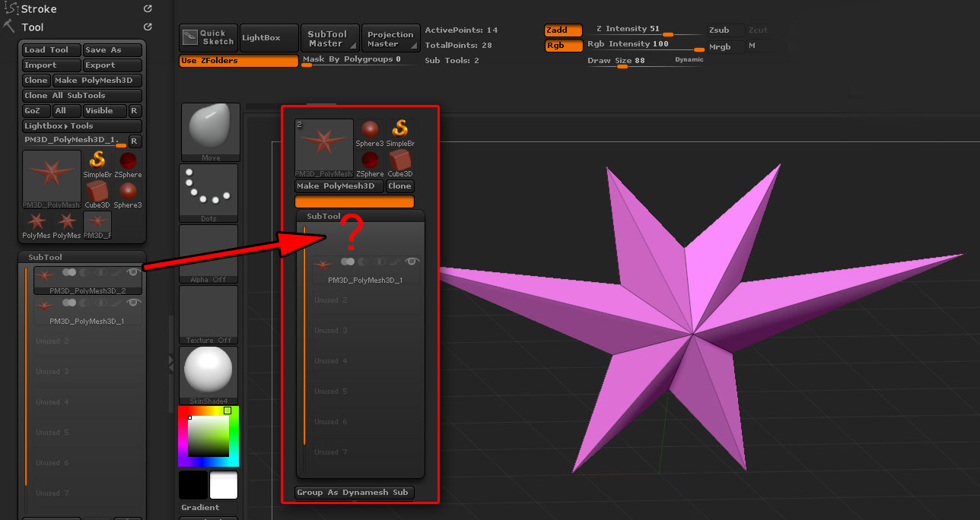Pick the Cube3D primitive in the left Tool palette
Screen dimensions: 980x520
point(97,195)
